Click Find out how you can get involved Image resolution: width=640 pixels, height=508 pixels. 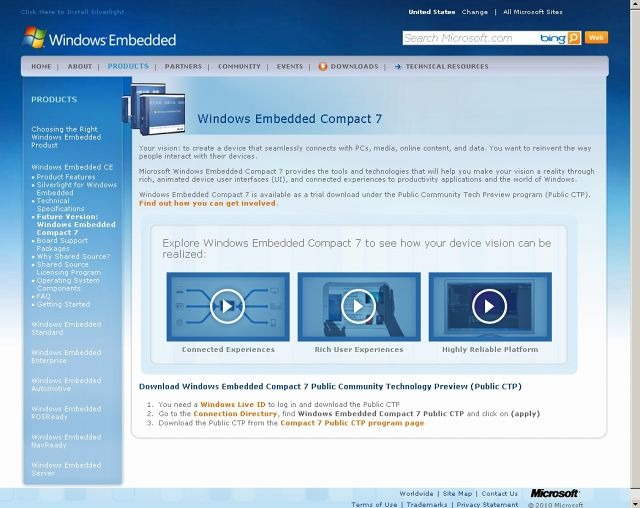(207, 203)
